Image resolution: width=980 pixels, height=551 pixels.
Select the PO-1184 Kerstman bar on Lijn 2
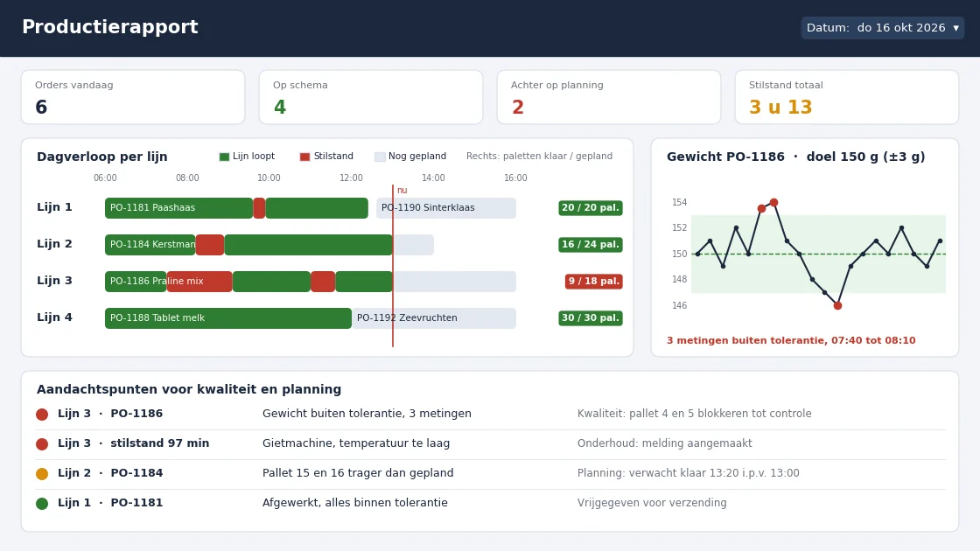pyautogui.click(x=150, y=245)
